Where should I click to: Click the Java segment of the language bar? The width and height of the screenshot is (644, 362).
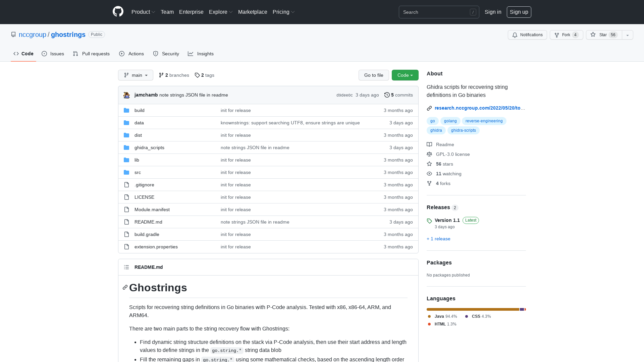473,309
